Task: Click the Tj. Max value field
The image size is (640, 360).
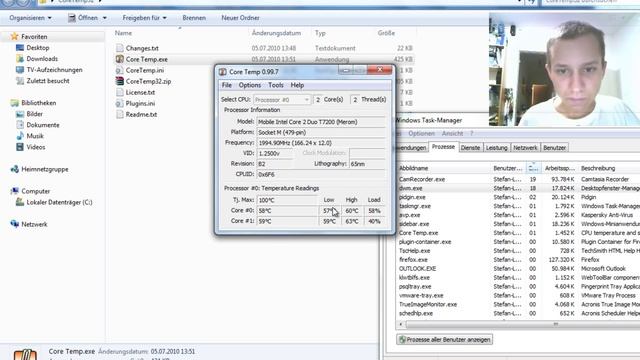Action: click(287, 200)
